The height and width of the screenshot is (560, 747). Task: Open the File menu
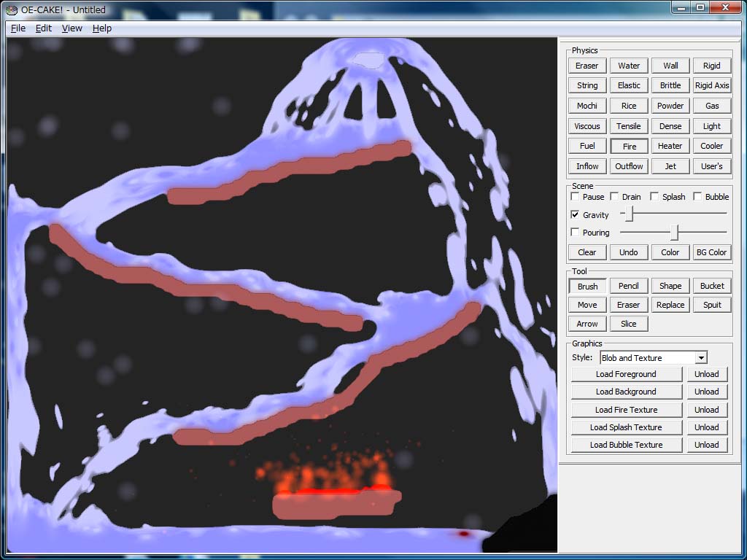pos(18,28)
